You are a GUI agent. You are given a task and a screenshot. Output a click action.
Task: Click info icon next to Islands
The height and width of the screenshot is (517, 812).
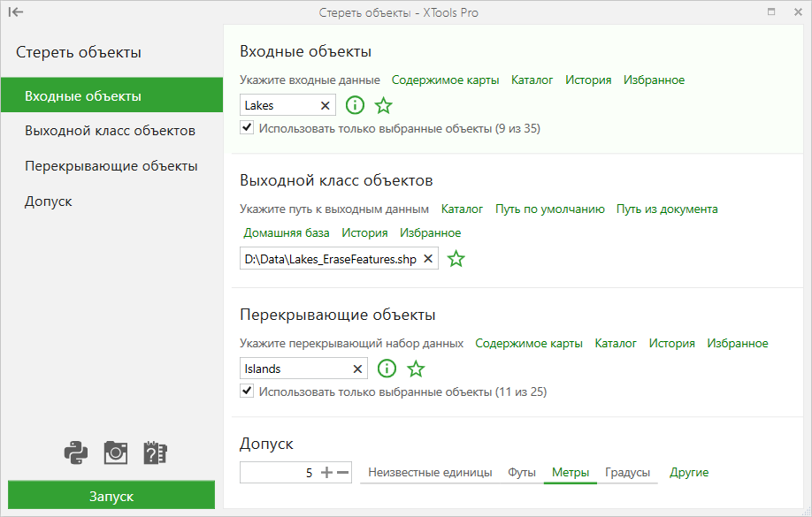click(387, 369)
